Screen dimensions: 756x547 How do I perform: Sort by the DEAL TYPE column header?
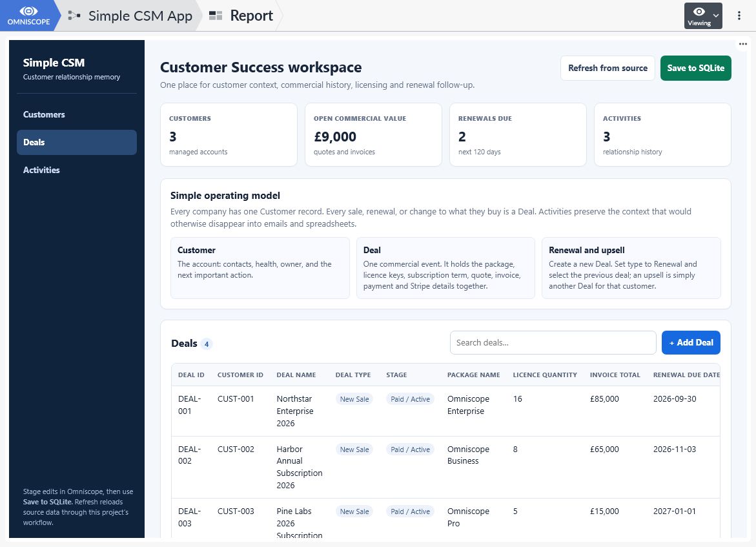(x=353, y=375)
